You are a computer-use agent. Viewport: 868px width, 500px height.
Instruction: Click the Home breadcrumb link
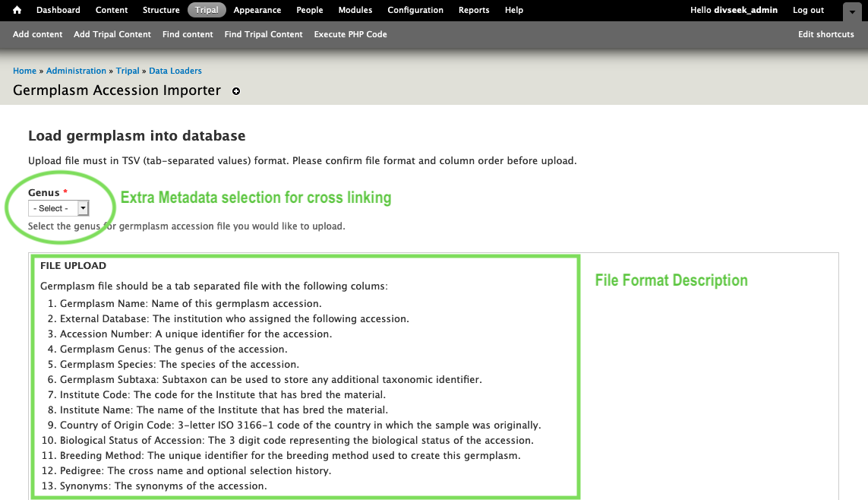point(24,71)
